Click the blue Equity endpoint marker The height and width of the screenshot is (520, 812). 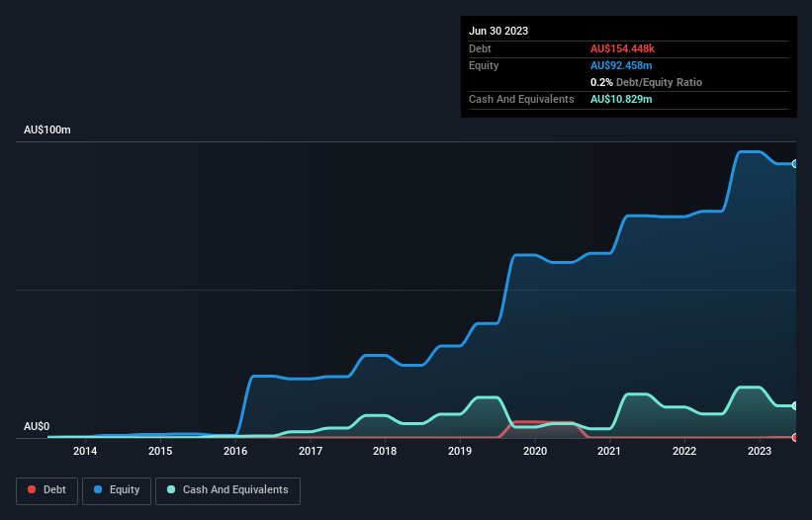coord(795,163)
